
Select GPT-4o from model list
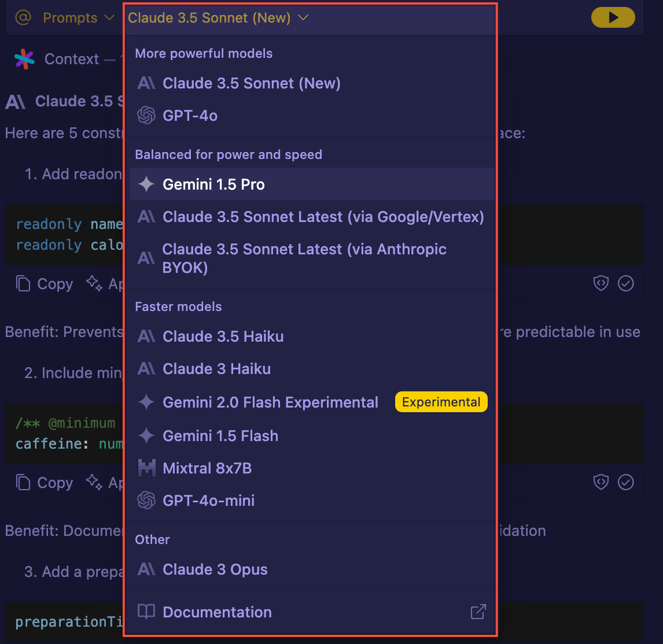[x=312, y=116]
